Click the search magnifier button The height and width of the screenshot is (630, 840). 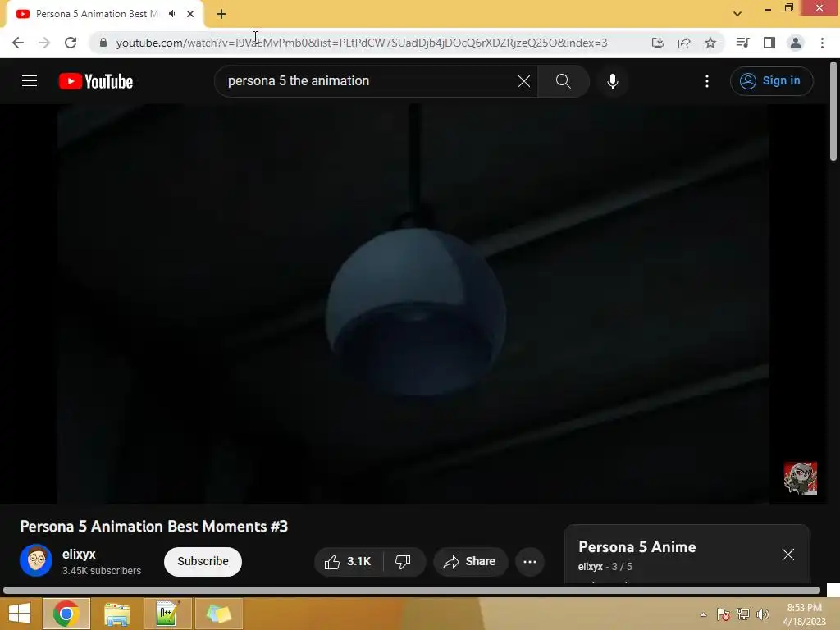(x=563, y=81)
